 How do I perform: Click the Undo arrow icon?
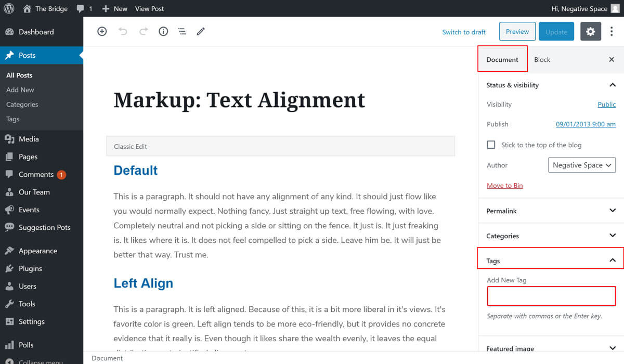point(123,32)
